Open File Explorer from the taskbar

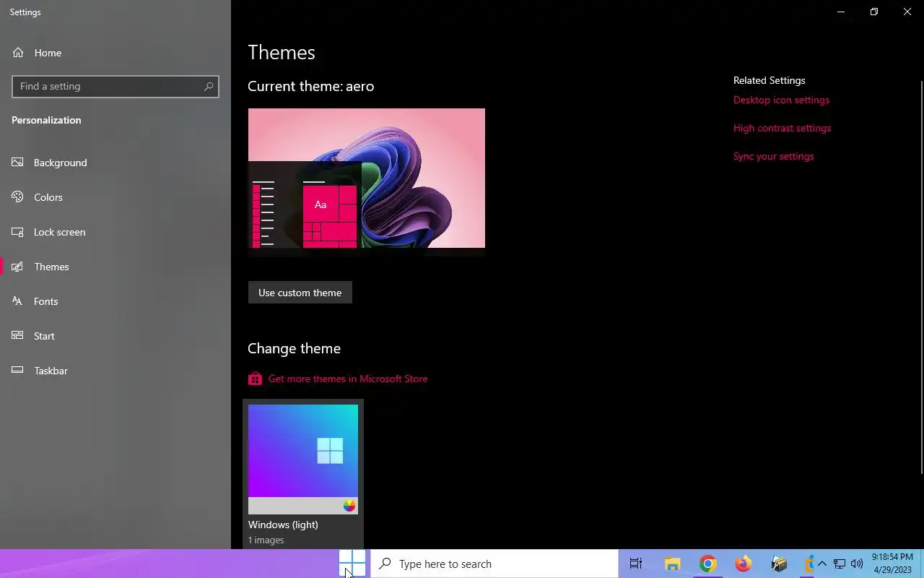[x=673, y=564]
